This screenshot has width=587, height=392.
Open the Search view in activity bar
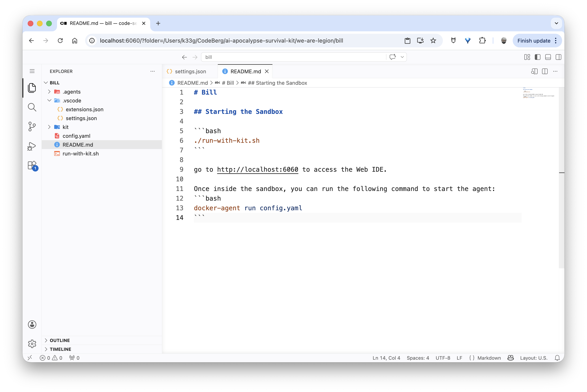[x=32, y=107]
